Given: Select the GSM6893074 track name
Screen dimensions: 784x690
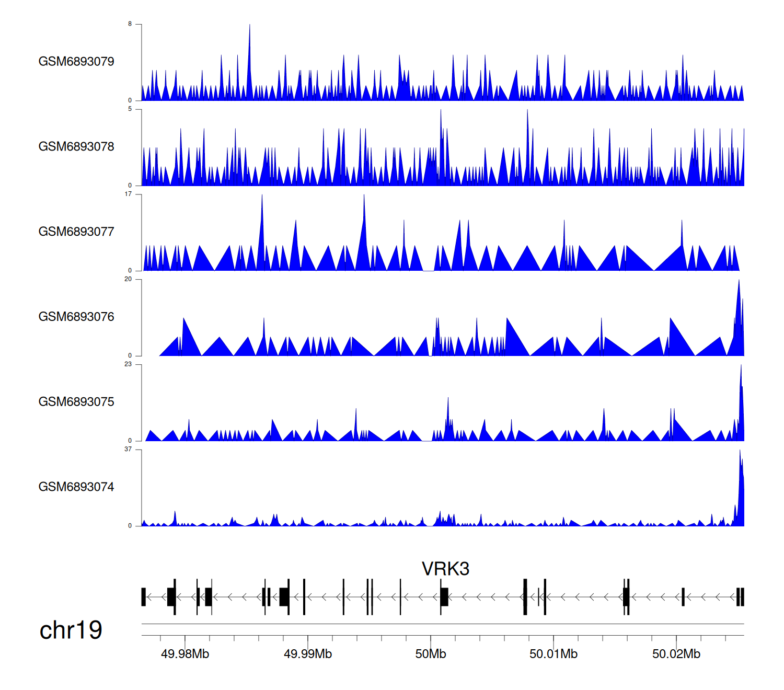Looking at the screenshot, I should pyautogui.click(x=76, y=487).
